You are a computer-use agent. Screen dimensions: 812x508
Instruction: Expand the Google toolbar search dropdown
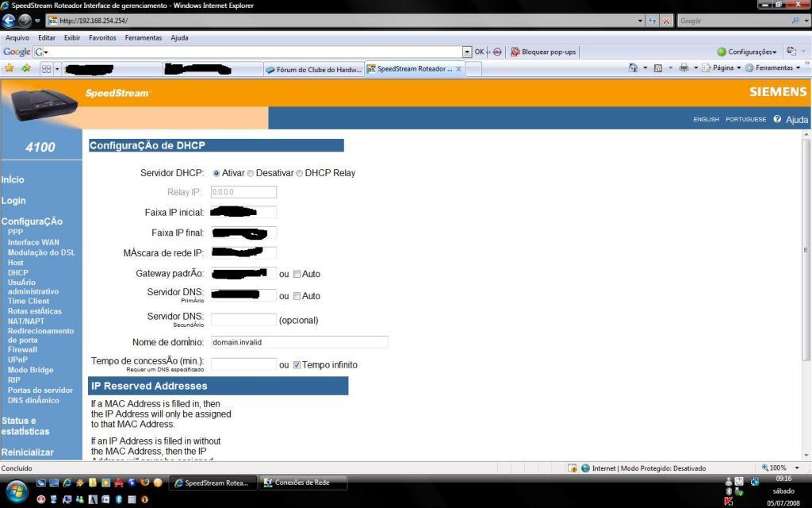point(467,52)
